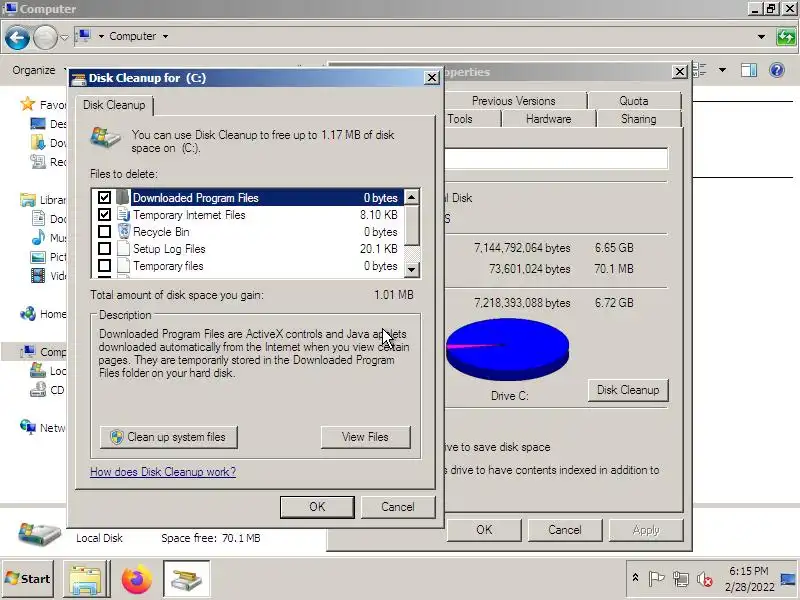
Task: Close the Disk Cleanup for (C:) dialog
Action: click(x=432, y=78)
